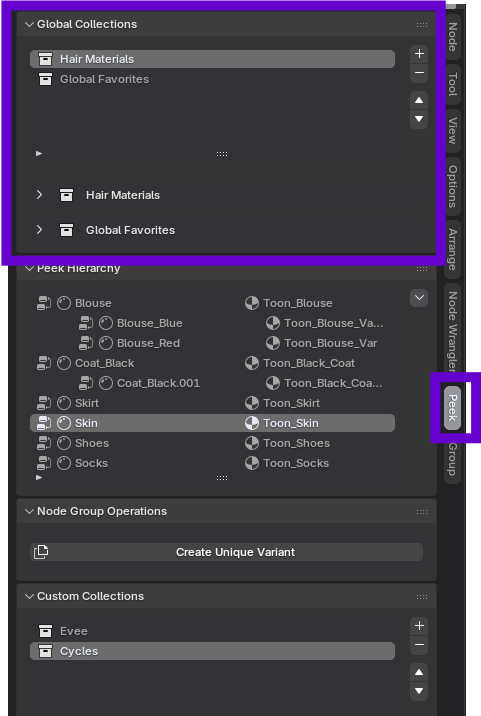
Task: Click the plus icon in Custom Collections
Action: (x=419, y=626)
